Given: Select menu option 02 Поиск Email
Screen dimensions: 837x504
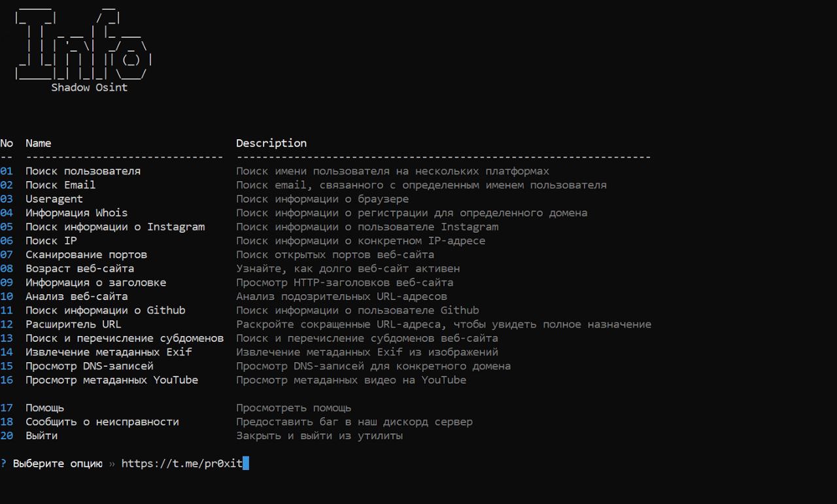Looking at the screenshot, I should [x=60, y=185].
